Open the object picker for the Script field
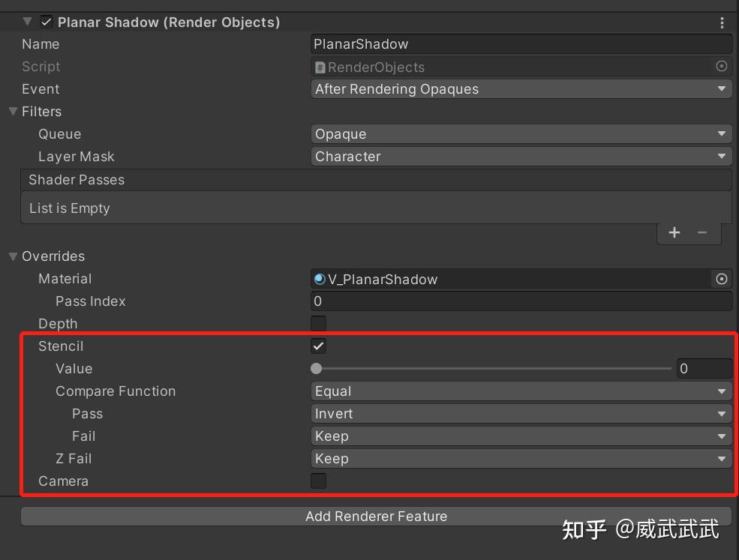 point(721,67)
